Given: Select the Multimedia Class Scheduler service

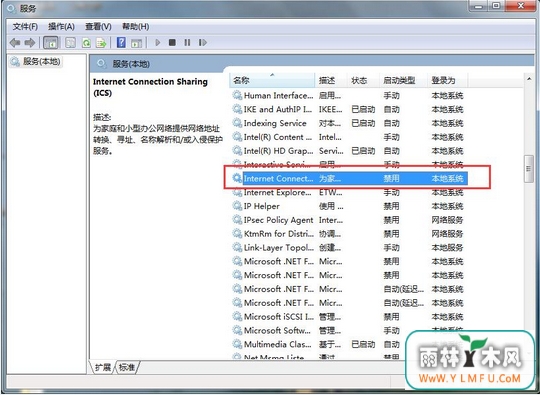Looking at the screenshot, I should pyautogui.click(x=349, y=344).
